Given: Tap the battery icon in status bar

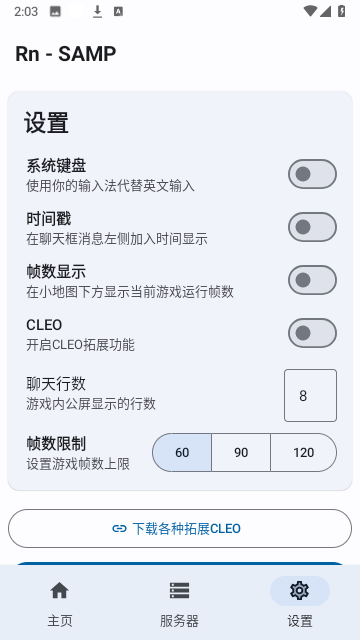Looking at the screenshot, I should [x=342, y=11].
